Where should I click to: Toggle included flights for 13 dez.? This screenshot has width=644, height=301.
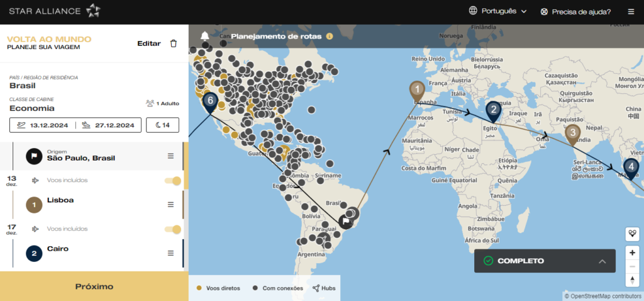point(172,181)
